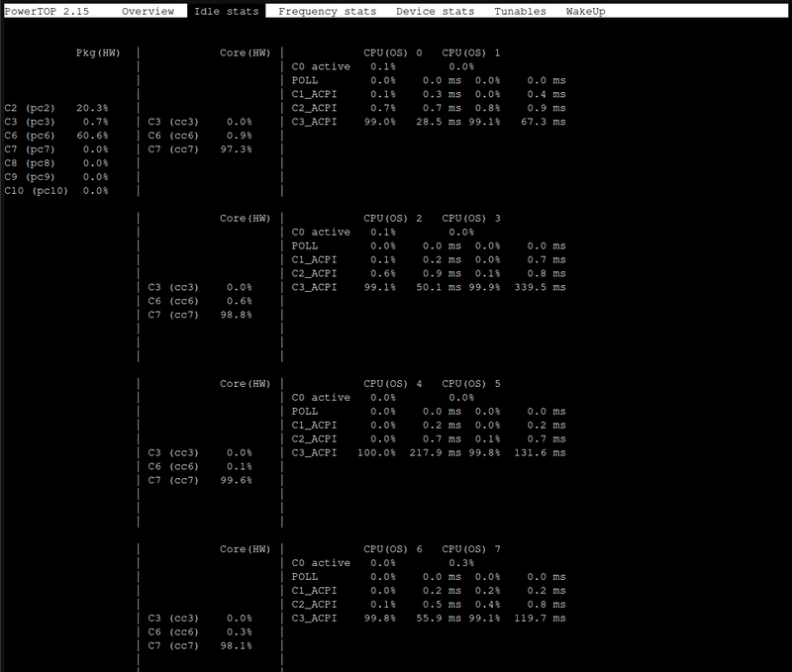Click the C1_ACPI label in the CPU 4/5 block
792x672 pixels.
tap(314, 426)
